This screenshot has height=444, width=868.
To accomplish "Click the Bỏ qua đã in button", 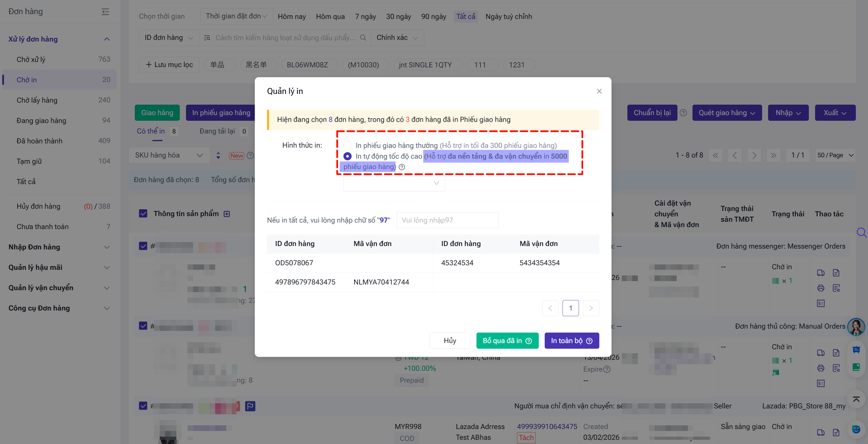I will click(x=507, y=341).
